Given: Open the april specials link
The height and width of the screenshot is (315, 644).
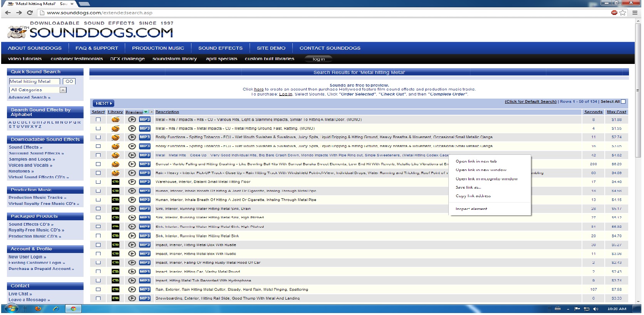Looking at the screenshot, I should point(221,59).
